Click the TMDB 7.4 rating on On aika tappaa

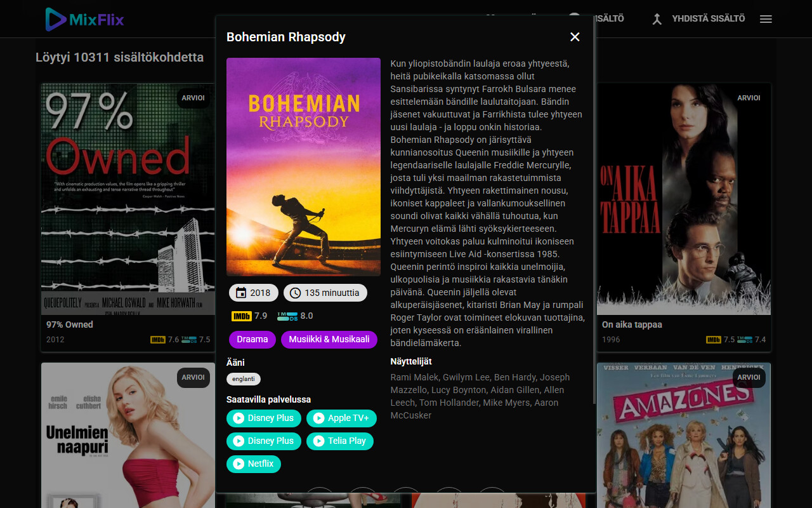click(x=752, y=339)
